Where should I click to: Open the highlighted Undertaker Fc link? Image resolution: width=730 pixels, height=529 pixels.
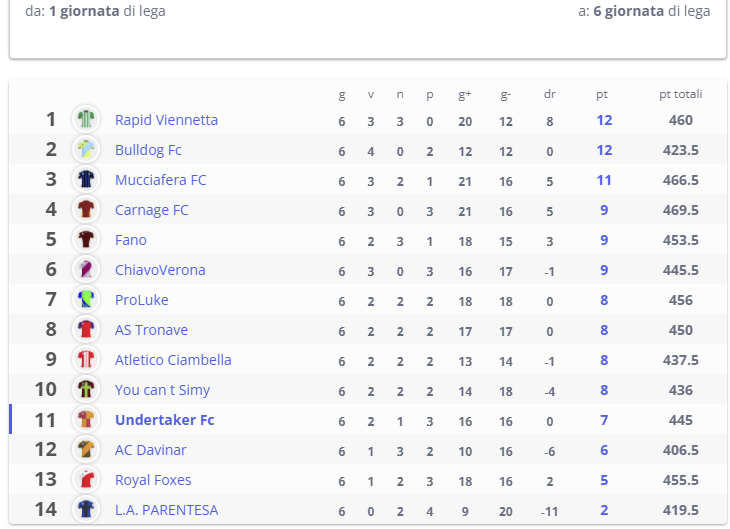pyautogui.click(x=165, y=420)
